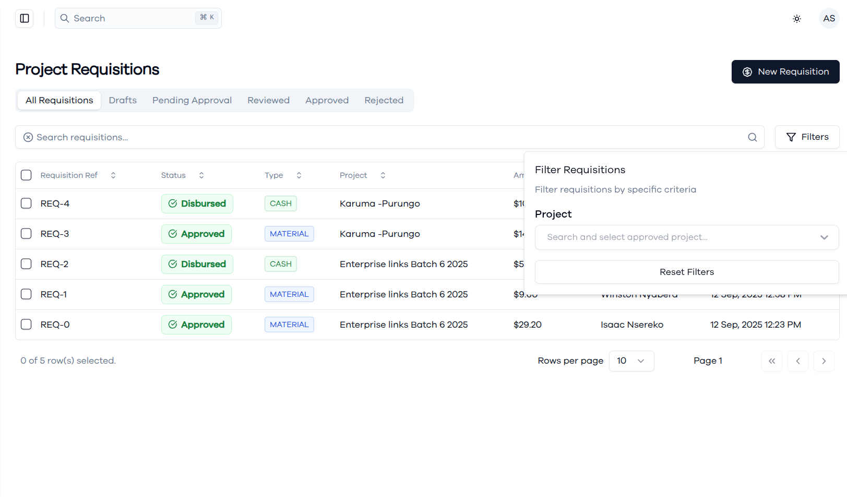847x504 pixels.
Task: Click the New Requisition button
Action: [x=785, y=71]
